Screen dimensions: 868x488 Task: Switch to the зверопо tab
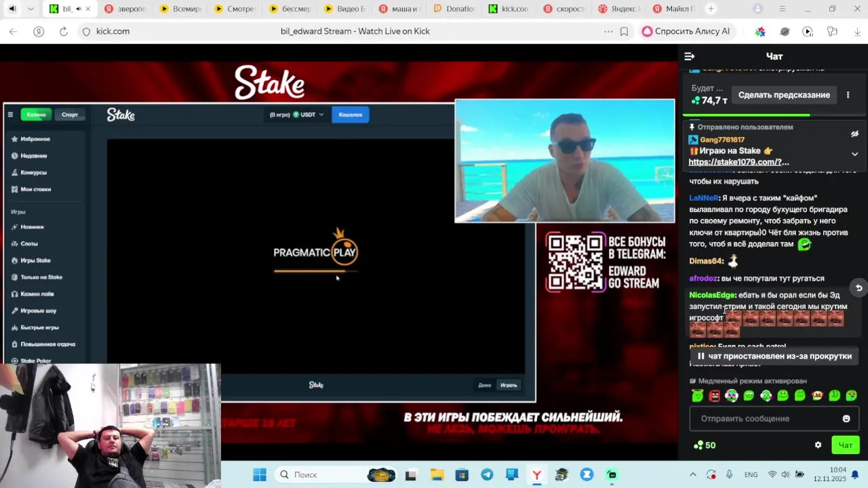tap(125, 9)
